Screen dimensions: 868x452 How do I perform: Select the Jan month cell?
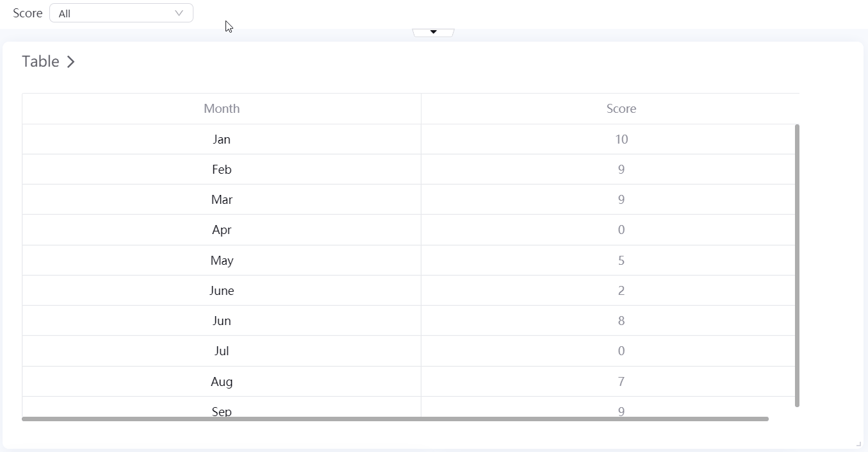pos(222,139)
